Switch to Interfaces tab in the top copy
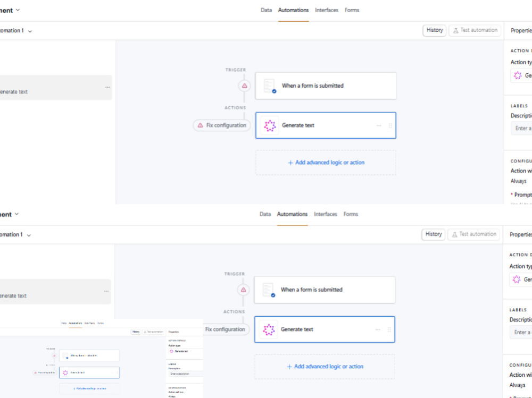This screenshot has width=532, height=398. (327, 10)
